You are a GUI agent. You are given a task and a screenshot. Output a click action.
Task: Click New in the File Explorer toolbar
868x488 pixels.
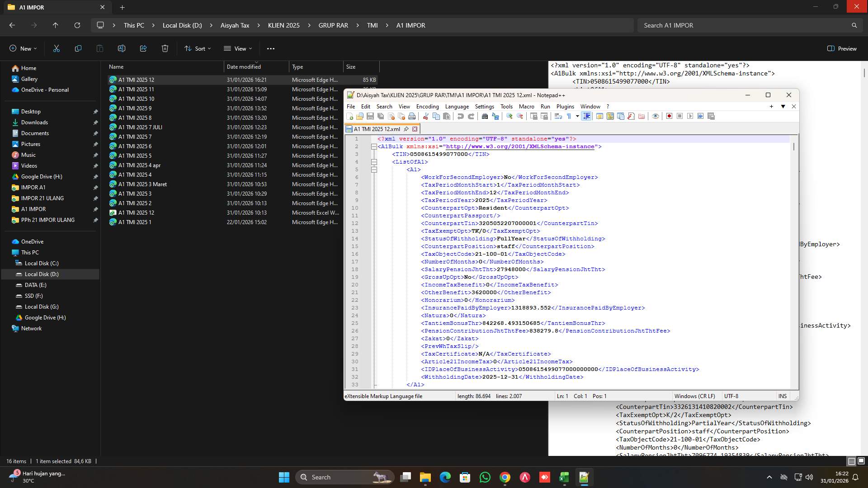23,48
